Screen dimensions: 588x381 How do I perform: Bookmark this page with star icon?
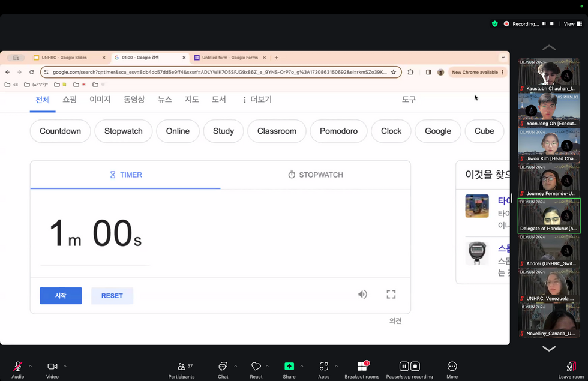[x=394, y=72]
